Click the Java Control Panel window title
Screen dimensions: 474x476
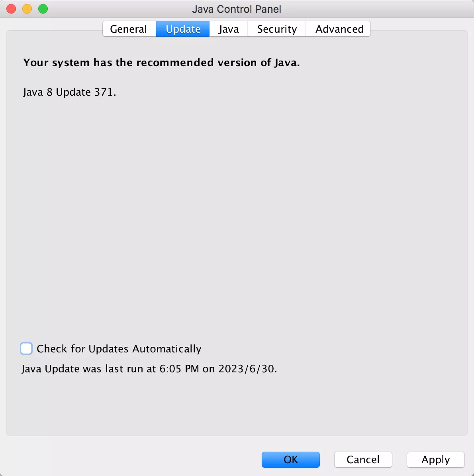pos(237,9)
